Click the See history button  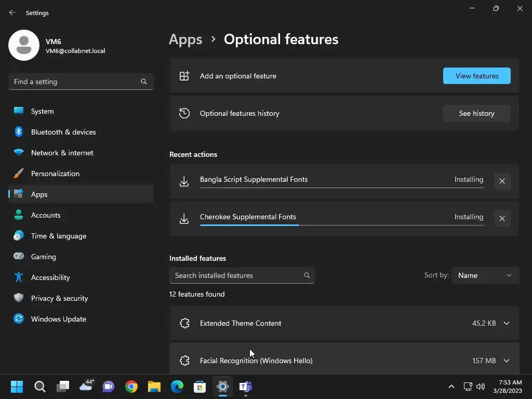476,113
